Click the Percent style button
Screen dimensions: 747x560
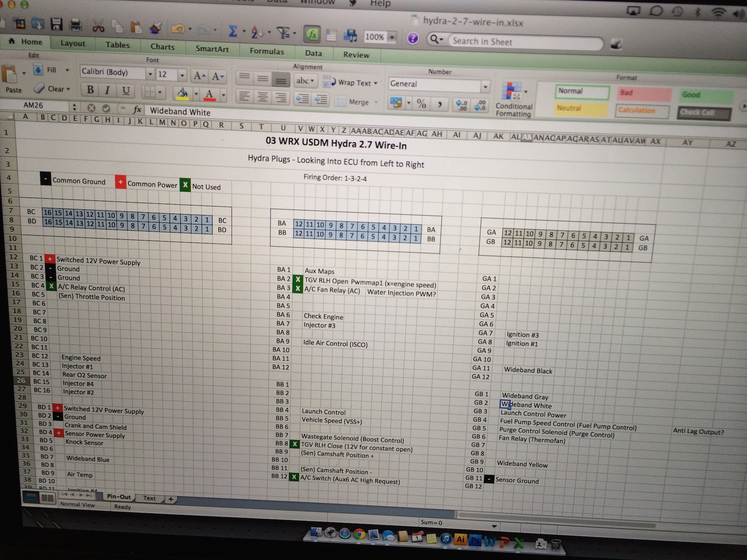pos(421,103)
